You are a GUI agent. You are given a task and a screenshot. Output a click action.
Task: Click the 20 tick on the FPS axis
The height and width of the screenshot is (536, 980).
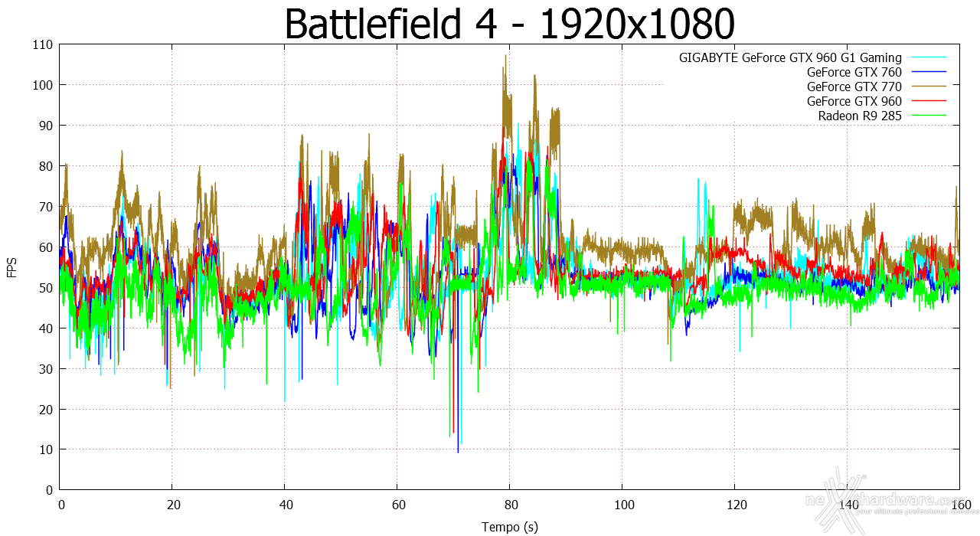point(46,410)
